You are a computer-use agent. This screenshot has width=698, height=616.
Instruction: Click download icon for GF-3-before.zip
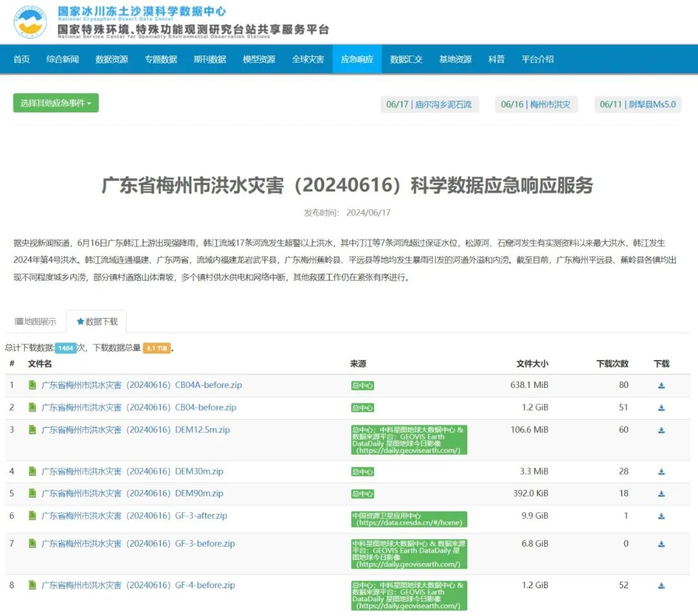(x=661, y=544)
